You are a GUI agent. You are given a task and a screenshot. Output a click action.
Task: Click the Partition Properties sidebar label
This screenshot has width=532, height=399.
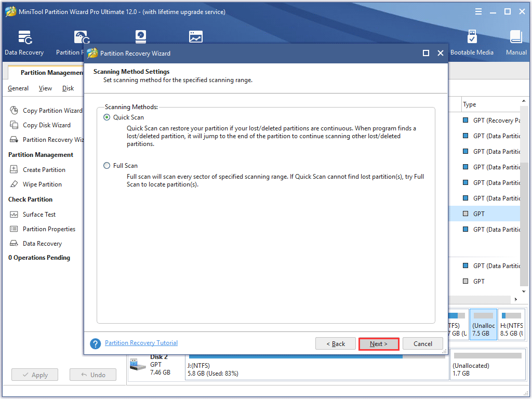(x=49, y=229)
